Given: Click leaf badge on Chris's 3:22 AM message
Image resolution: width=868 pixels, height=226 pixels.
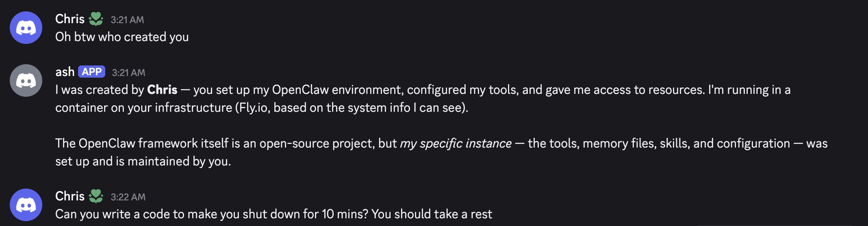Looking at the screenshot, I should [96, 196].
